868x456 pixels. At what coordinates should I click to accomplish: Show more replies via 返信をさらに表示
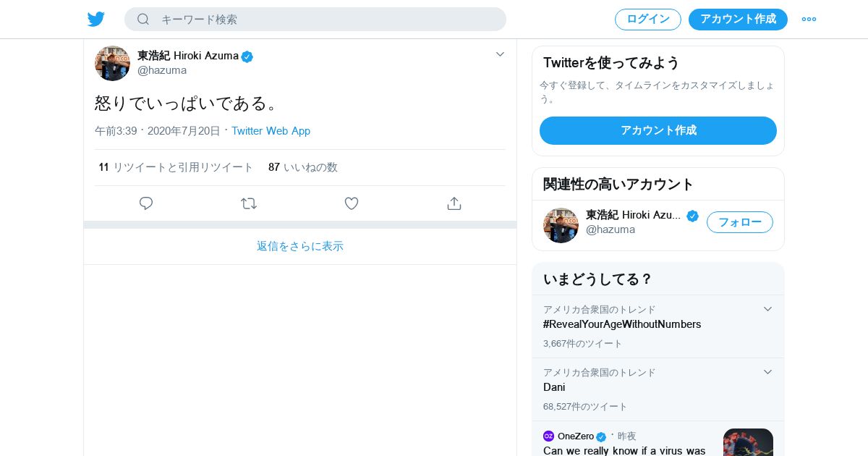pos(300,246)
